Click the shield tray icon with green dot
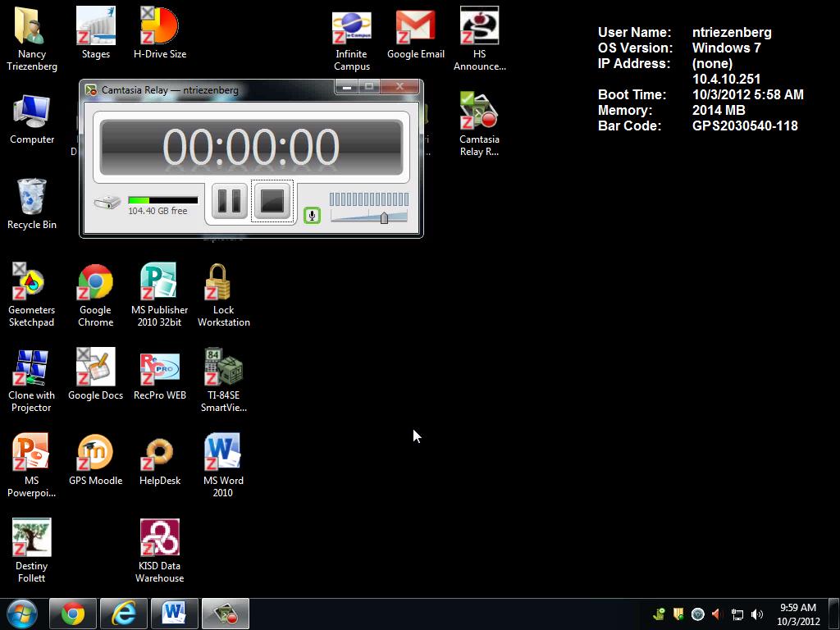 pyautogui.click(x=678, y=614)
